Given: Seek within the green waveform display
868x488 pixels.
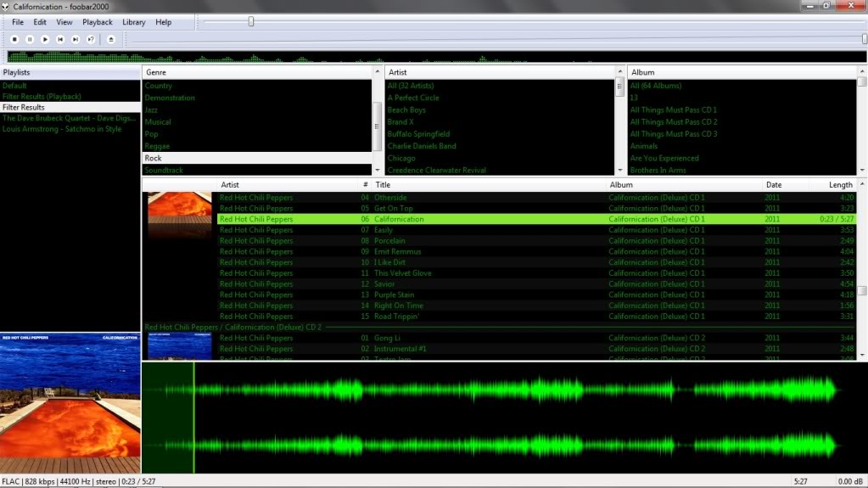Looking at the screenshot, I should [x=504, y=418].
